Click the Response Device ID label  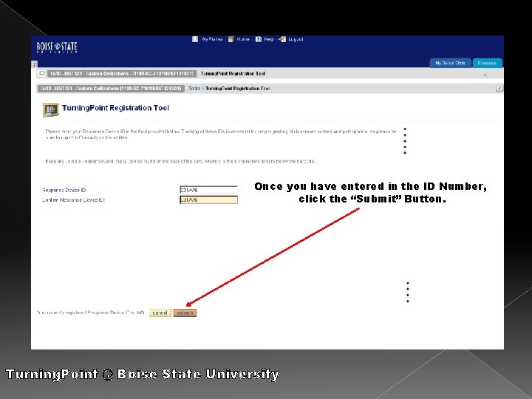click(x=64, y=190)
